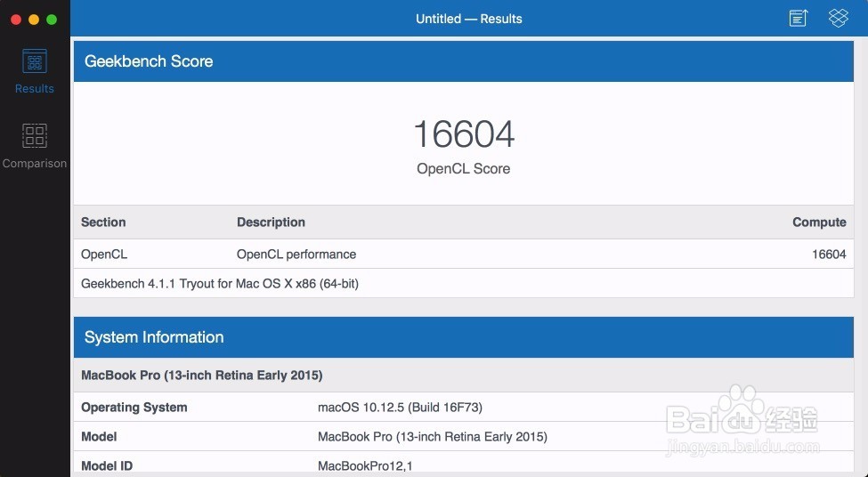Click the Model ID label
Viewport: 868px width, 477px height.
[x=107, y=466]
